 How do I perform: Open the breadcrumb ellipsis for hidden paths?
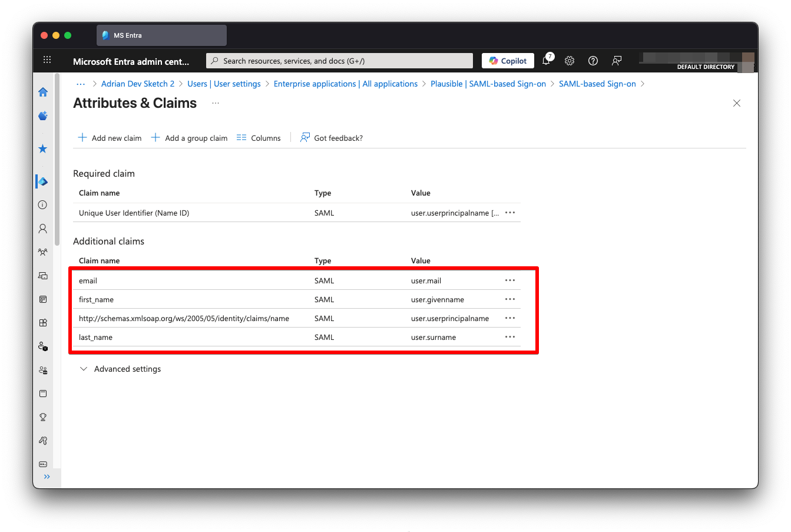point(81,84)
